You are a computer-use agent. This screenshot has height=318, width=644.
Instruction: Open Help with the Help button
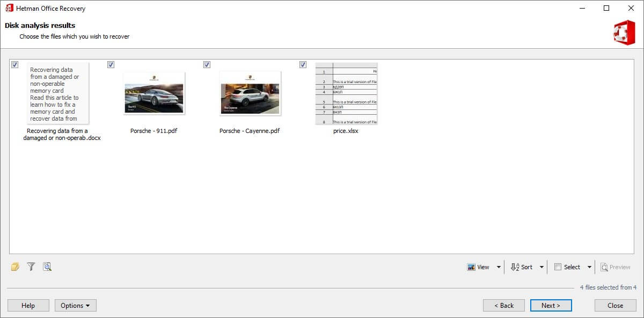[x=28, y=306]
